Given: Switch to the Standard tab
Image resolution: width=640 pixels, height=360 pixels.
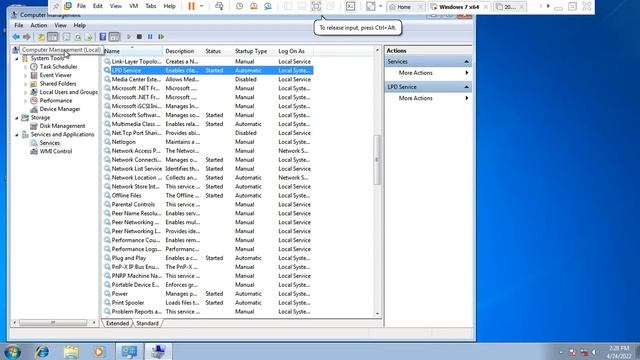Looking at the screenshot, I should (x=147, y=323).
